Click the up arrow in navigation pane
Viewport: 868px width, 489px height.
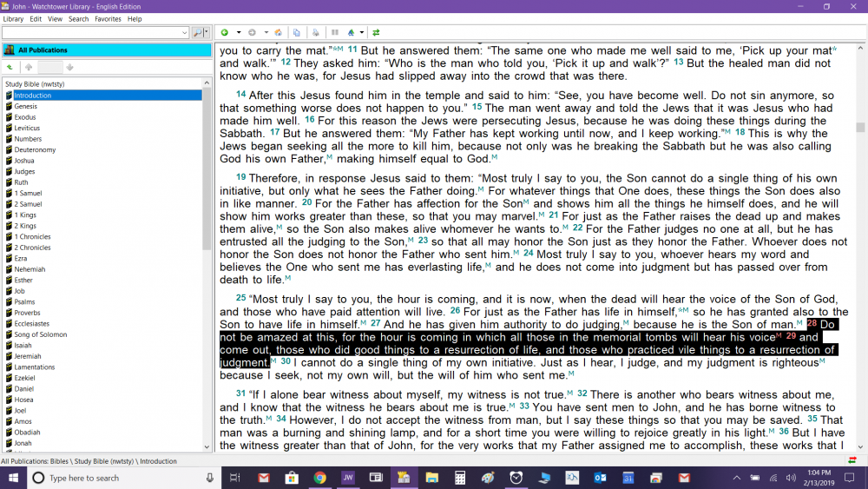29,67
